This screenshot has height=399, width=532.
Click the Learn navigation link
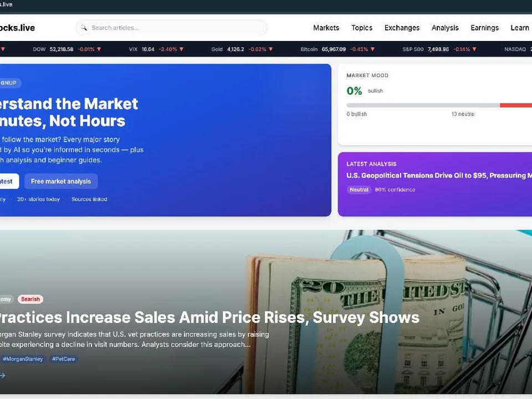pyautogui.click(x=520, y=28)
